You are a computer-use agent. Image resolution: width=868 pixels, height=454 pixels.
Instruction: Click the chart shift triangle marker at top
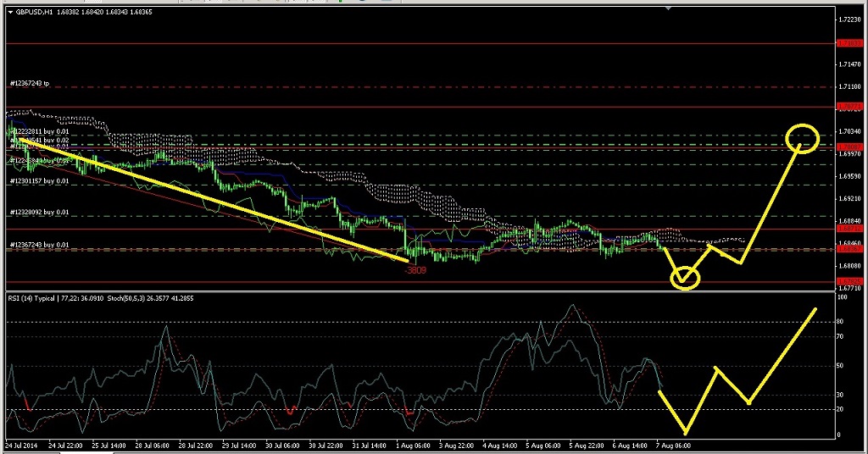tap(670, 9)
